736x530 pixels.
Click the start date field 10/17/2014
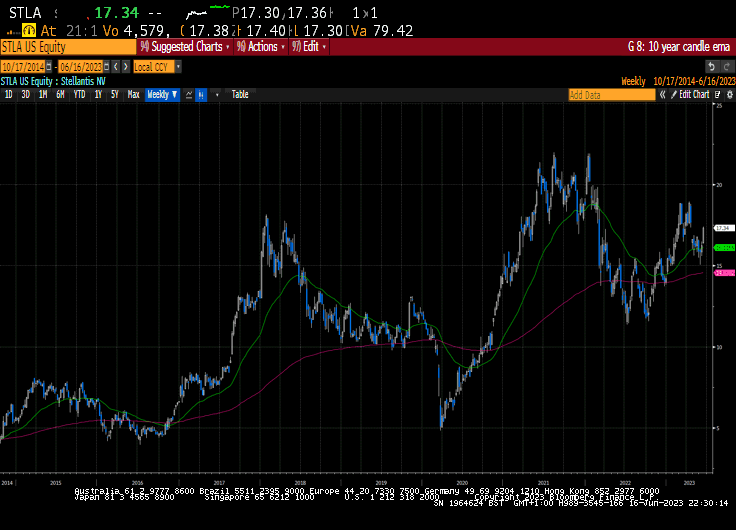[x=23, y=67]
